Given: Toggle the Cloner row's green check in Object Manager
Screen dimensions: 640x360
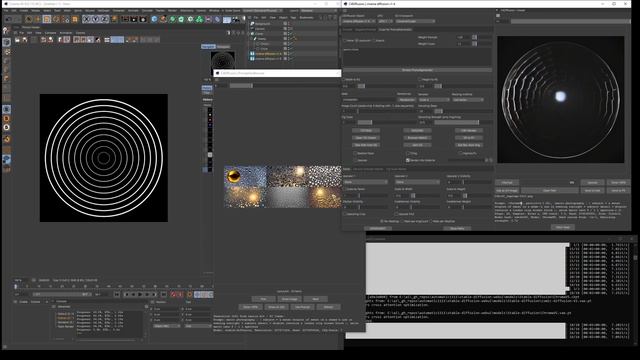Looking at the screenshot, I should [291, 33].
